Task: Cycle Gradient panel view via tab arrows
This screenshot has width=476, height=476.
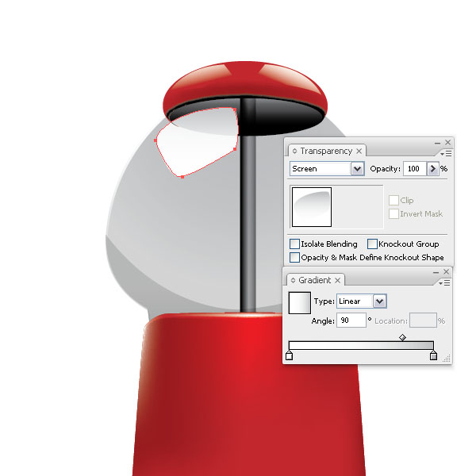Action: click(x=293, y=280)
